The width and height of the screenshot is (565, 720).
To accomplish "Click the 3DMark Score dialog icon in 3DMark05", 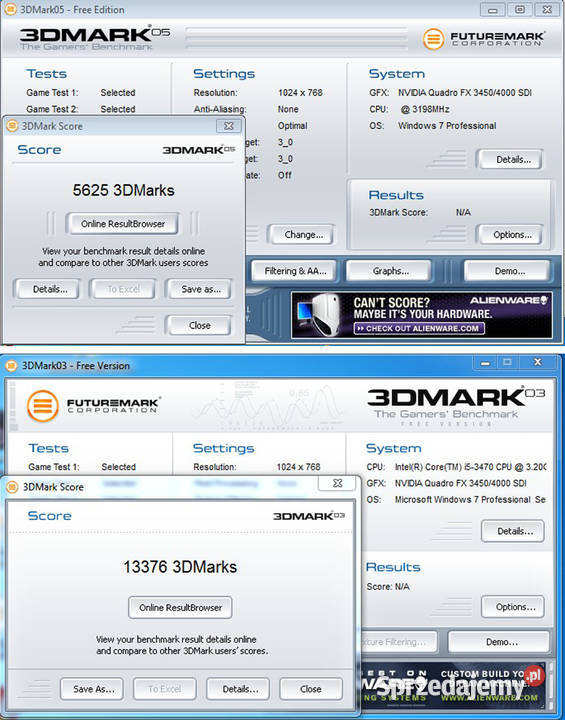I will coord(12,126).
